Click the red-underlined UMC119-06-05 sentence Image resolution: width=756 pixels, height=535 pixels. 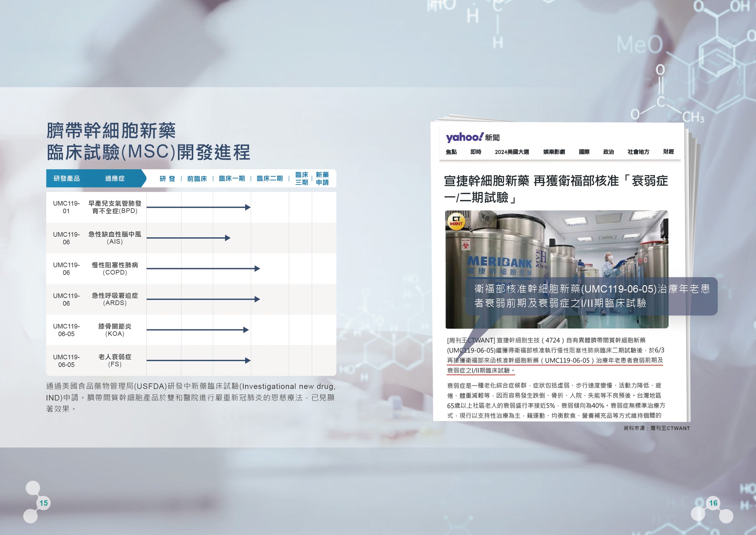(555, 361)
